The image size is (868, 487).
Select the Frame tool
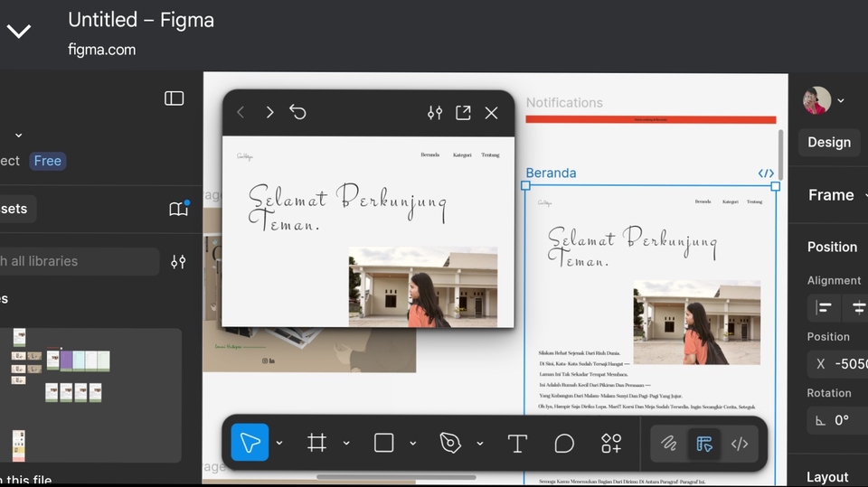(x=316, y=443)
